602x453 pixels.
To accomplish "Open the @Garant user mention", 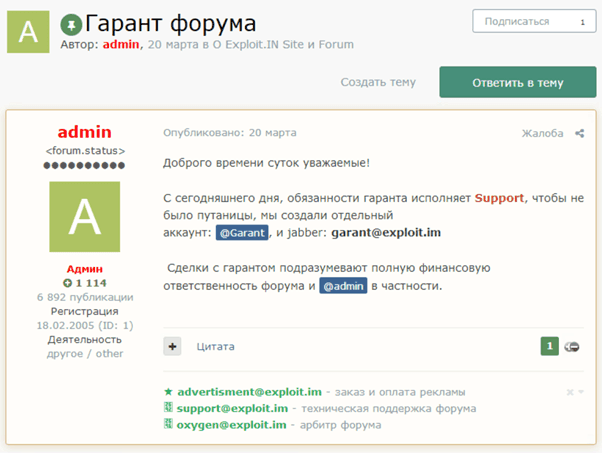I will coord(242,233).
